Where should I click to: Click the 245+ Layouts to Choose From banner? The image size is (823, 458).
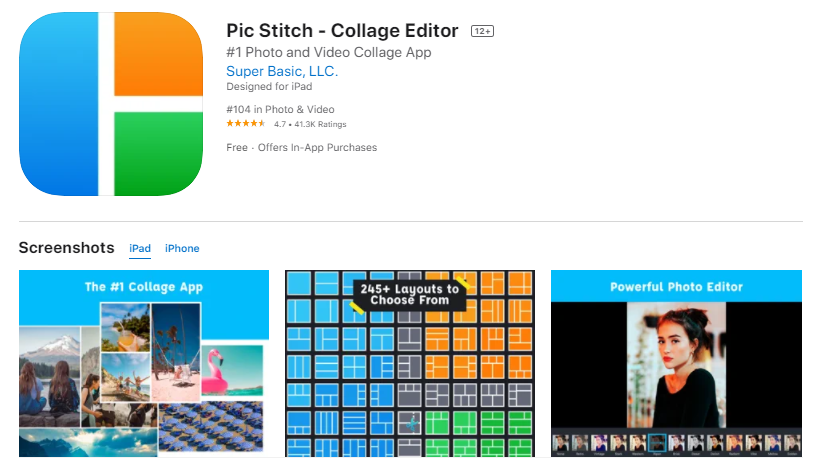click(x=410, y=294)
